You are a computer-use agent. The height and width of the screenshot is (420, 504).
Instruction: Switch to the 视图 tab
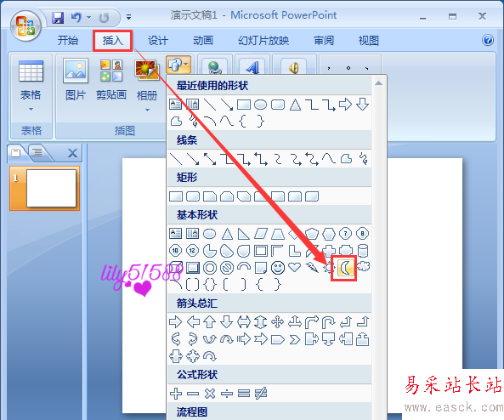point(368,41)
